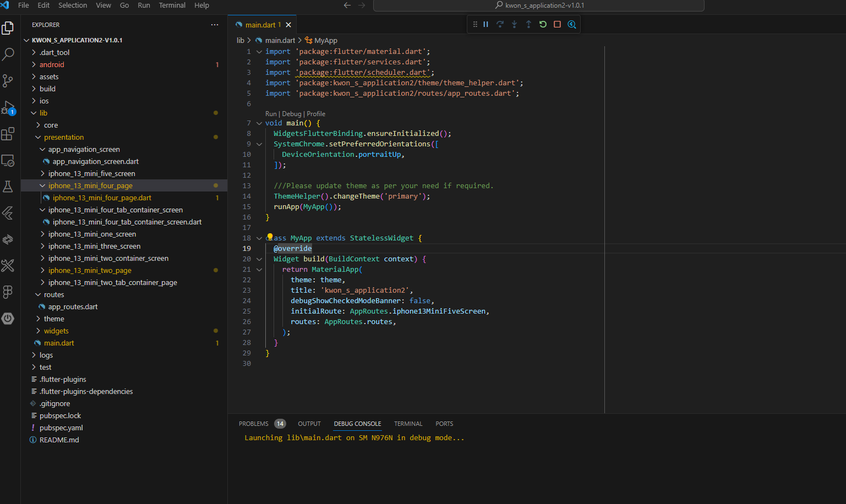This screenshot has height=504, width=846.
Task: Stop the debug session
Action: click(x=557, y=24)
